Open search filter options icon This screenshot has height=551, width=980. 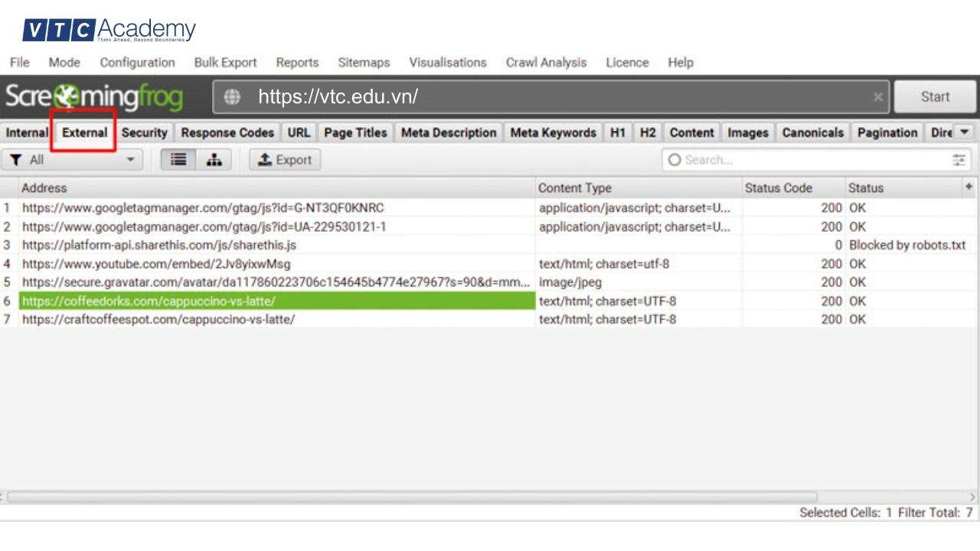point(959,160)
